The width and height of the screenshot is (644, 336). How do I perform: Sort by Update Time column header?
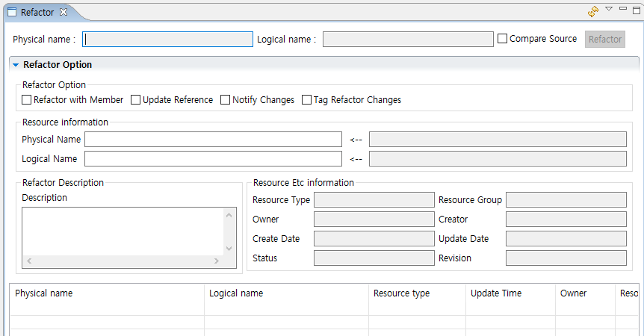(496, 293)
